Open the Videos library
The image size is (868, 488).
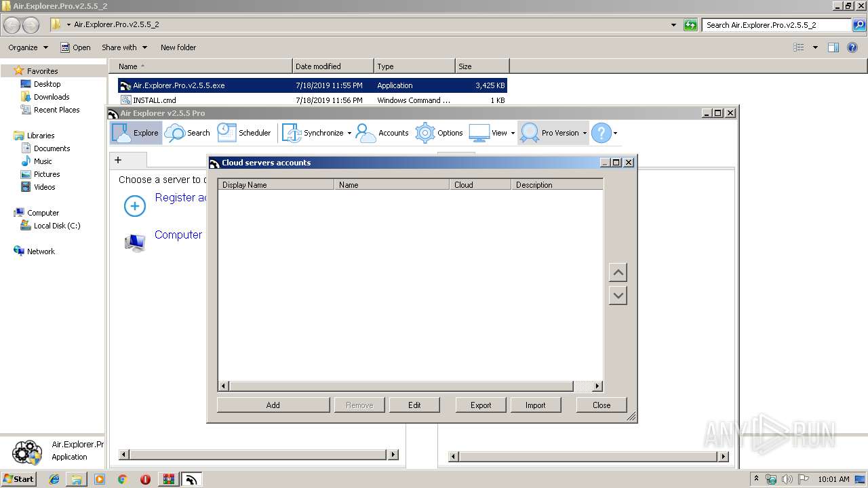44,187
